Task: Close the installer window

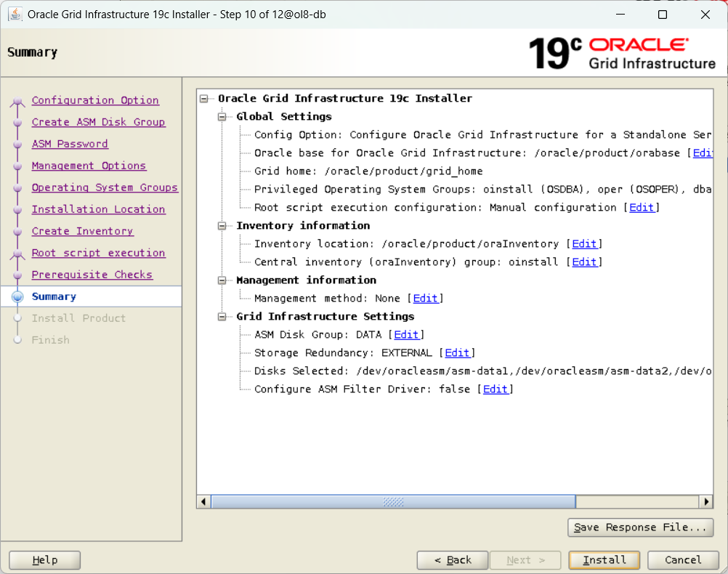Action: click(705, 15)
